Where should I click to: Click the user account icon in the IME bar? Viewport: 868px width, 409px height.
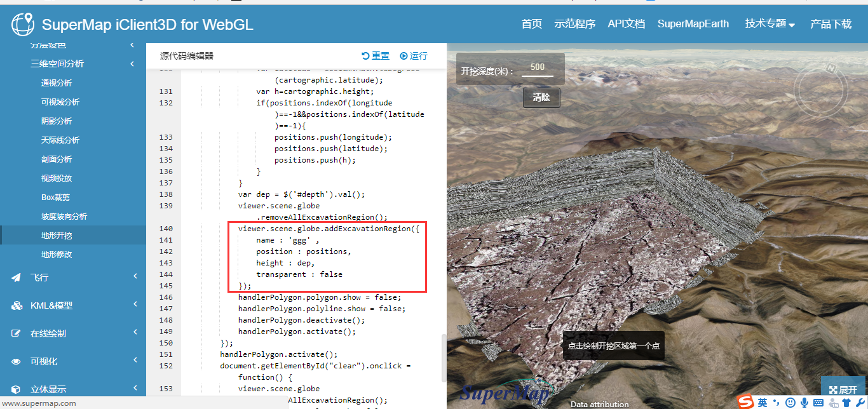point(832,402)
